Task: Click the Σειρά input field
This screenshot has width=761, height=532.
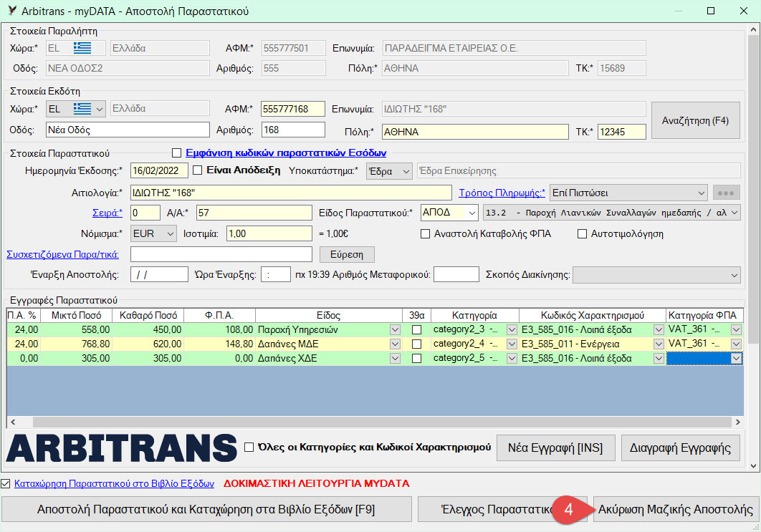Action: click(x=145, y=213)
